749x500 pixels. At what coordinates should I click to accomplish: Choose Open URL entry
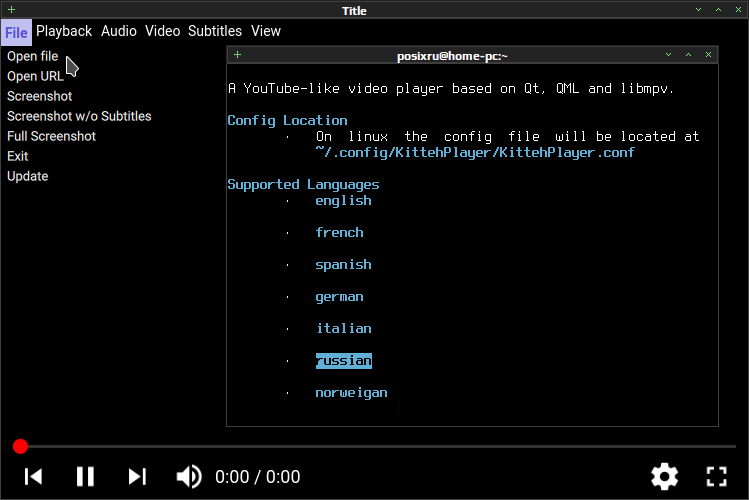tap(35, 76)
